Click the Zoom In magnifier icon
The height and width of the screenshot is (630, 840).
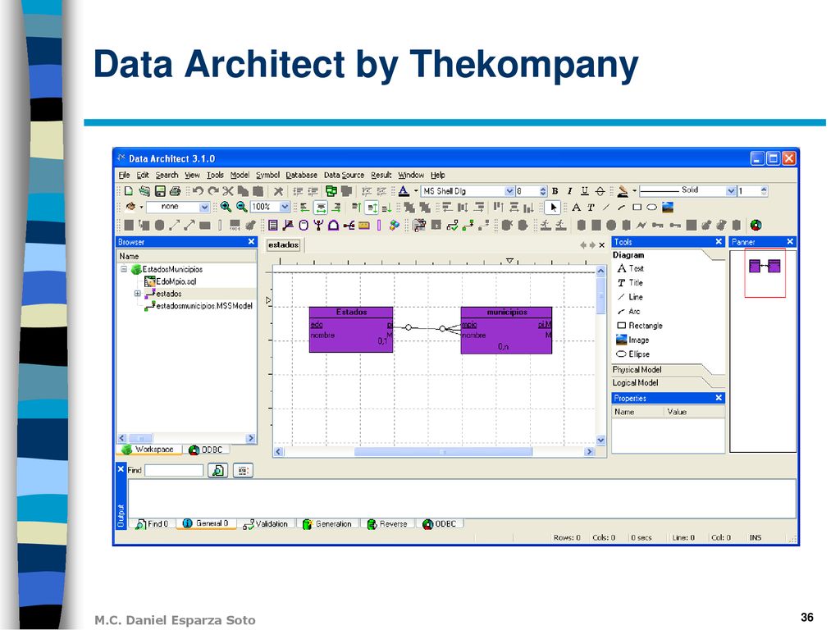point(226,207)
